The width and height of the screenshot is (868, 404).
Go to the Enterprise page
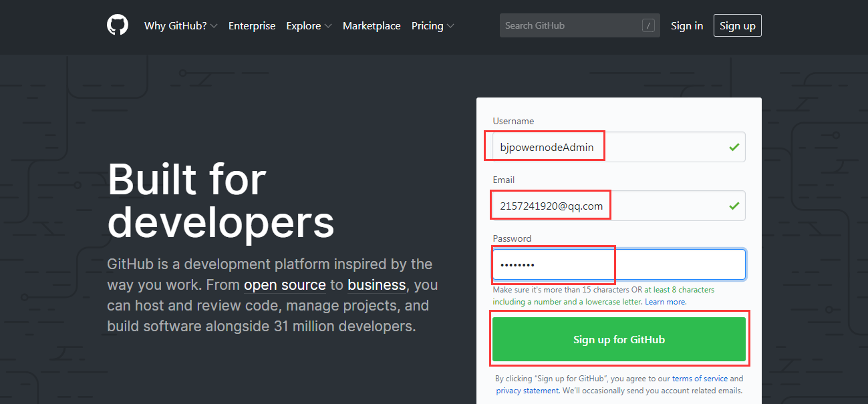[252, 26]
